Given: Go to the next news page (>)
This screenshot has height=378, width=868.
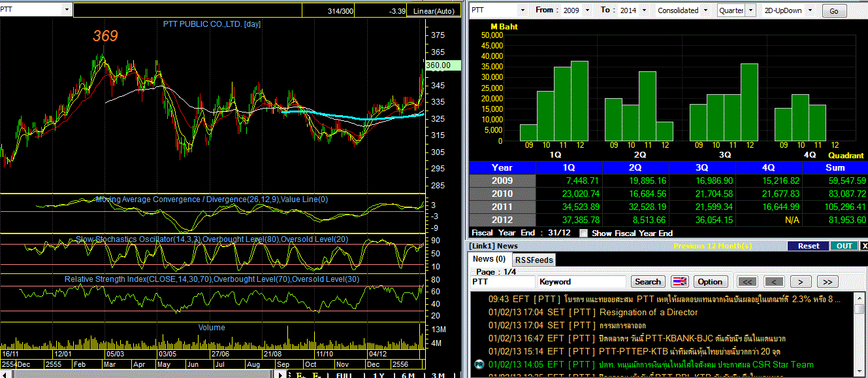Looking at the screenshot, I should tap(800, 282).
